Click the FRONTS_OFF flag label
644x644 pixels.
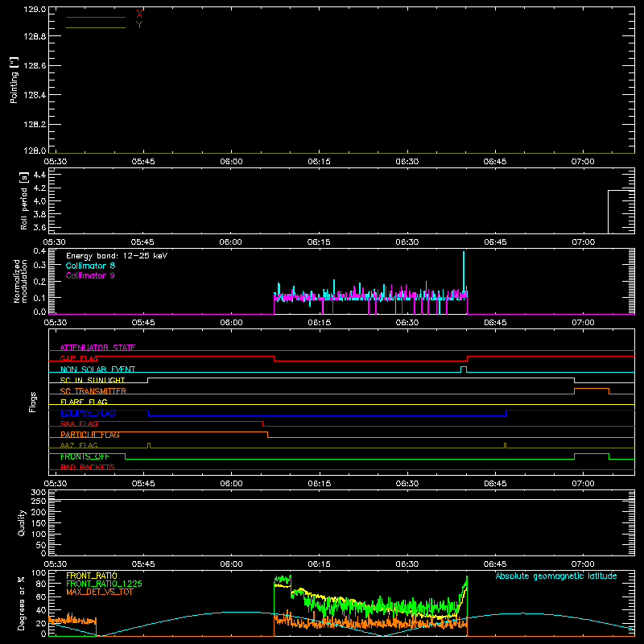coord(85,456)
